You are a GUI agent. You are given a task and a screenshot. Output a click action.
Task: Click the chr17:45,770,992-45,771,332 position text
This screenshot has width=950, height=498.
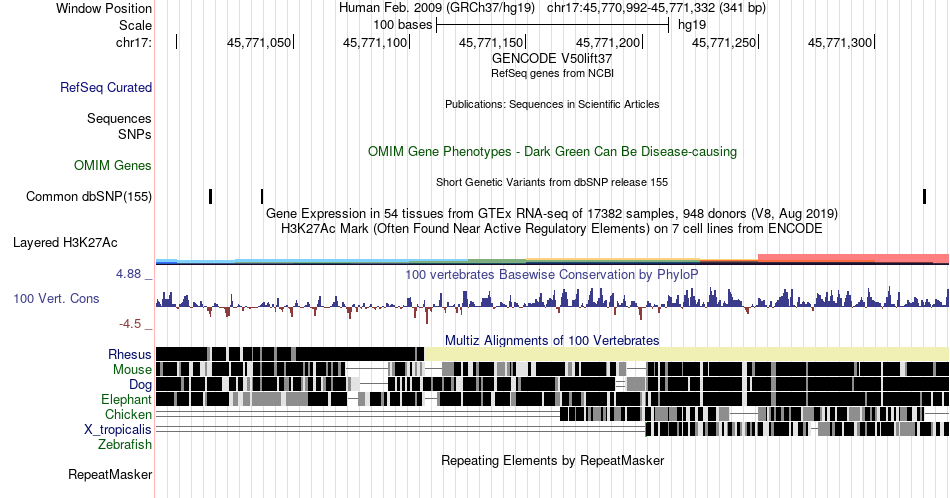656,8
